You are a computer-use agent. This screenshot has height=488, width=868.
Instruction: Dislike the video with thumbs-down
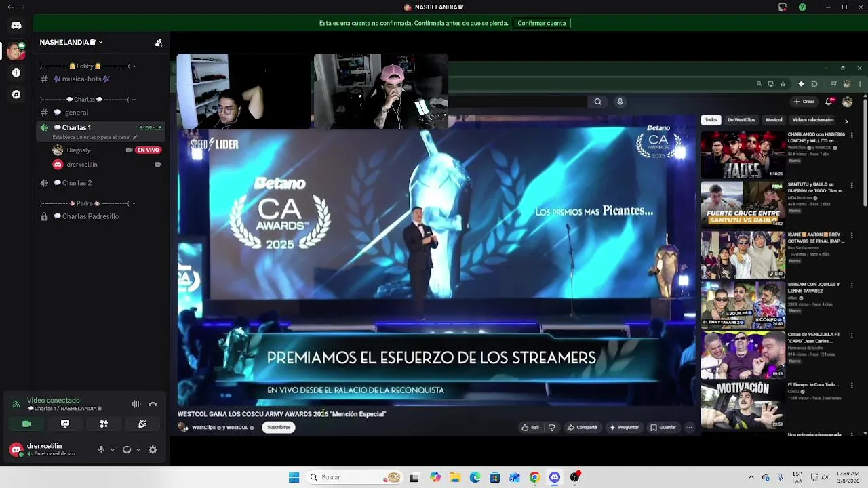point(551,428)
